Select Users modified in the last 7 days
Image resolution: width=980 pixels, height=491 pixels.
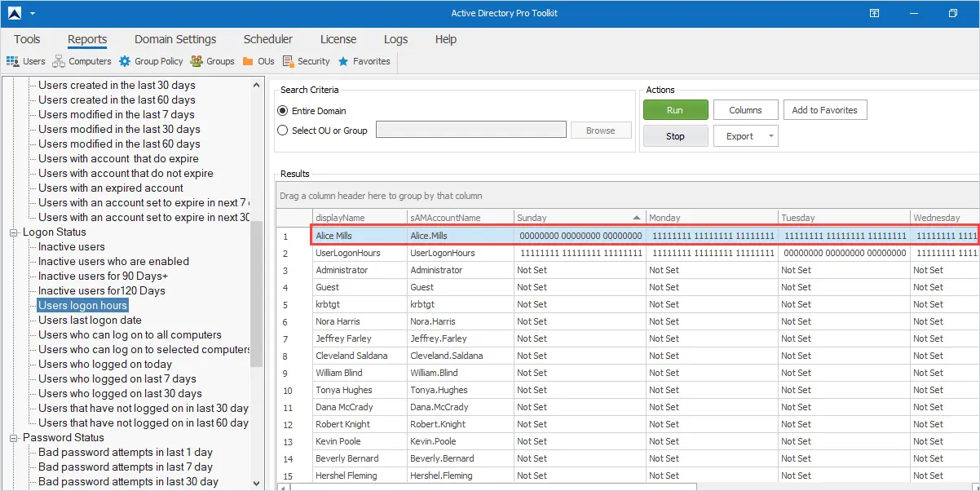point(117,115)
